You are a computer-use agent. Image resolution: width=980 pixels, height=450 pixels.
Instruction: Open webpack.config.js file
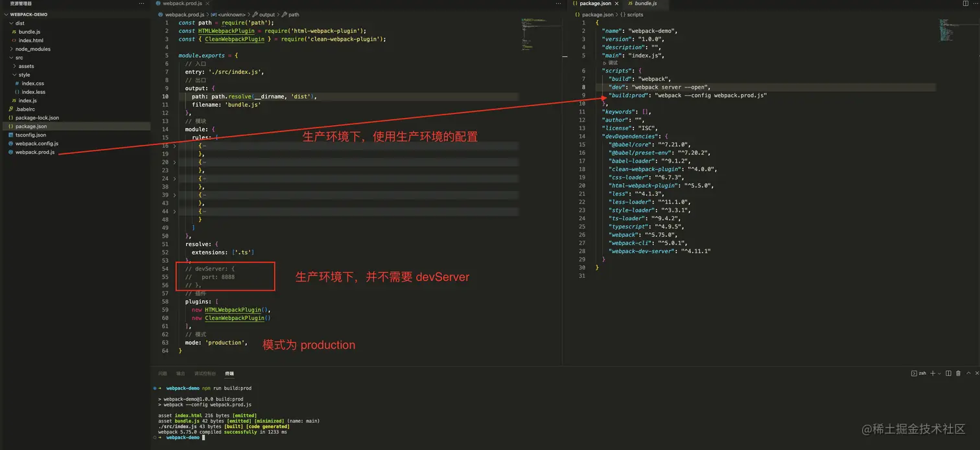37,144
